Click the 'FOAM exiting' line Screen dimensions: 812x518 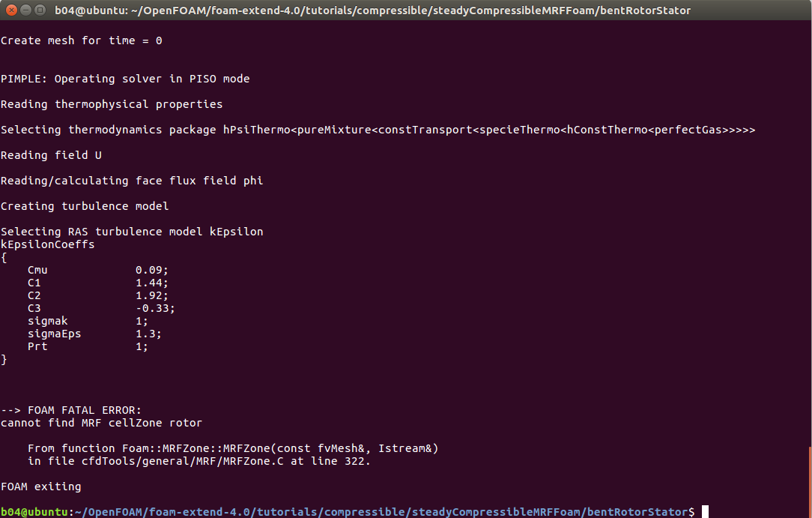pyautogui.click(x=41, y=487)
